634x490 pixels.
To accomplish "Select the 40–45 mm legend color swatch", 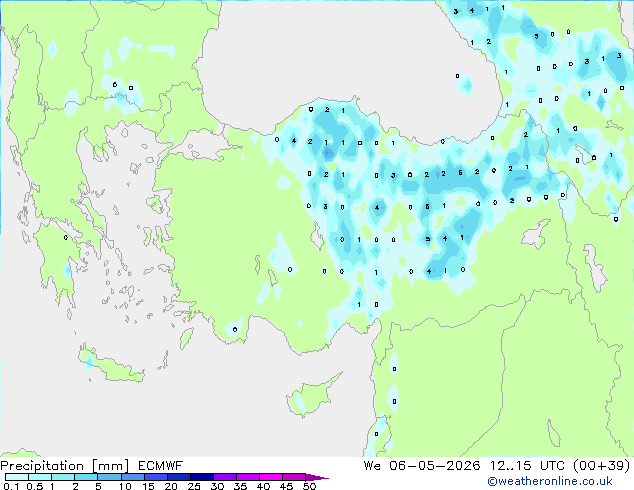I will 271,477.
